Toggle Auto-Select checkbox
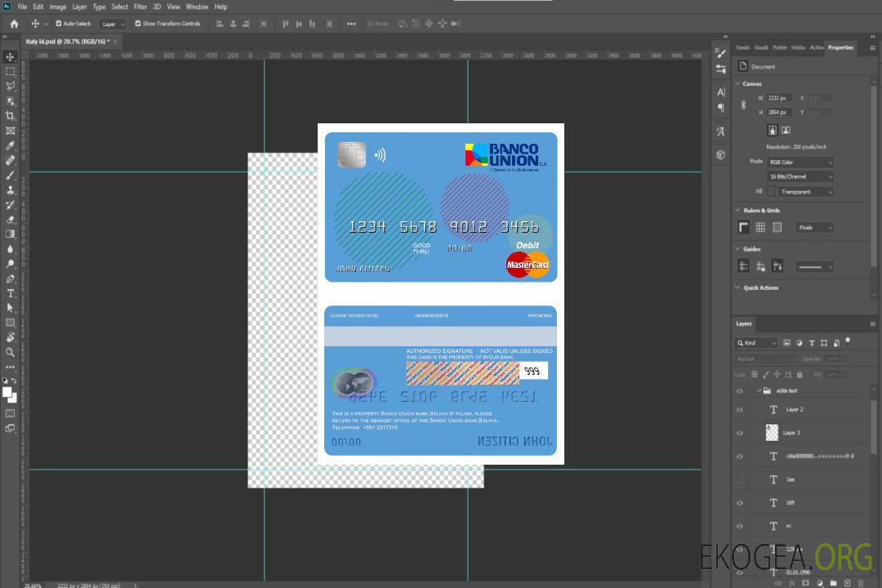This screenshot has width=882, height=588. 59,24
